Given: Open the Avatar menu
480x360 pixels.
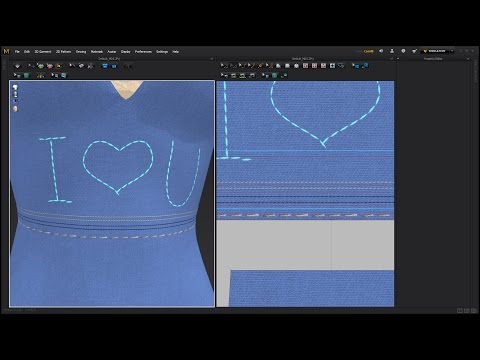Looking at the screenshot, I should [x=112, y=52].
